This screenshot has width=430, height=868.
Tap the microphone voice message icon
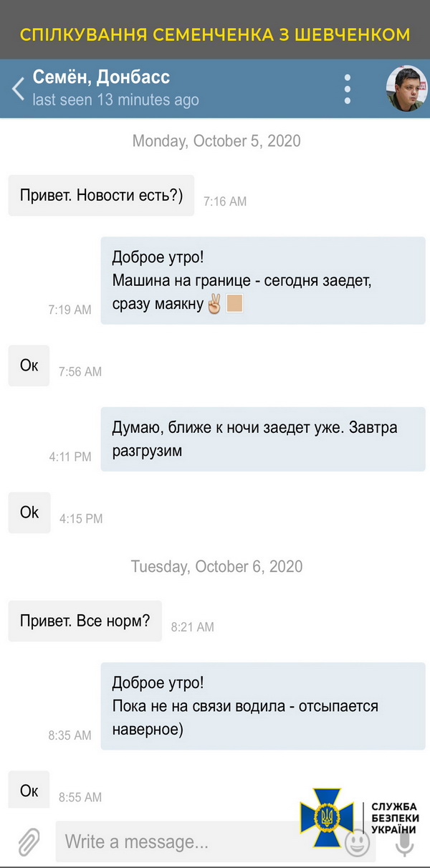405,841
